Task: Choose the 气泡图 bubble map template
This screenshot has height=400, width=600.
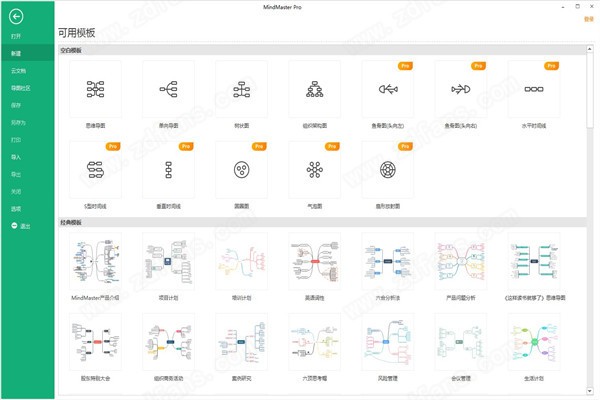Action: (315, 170)
